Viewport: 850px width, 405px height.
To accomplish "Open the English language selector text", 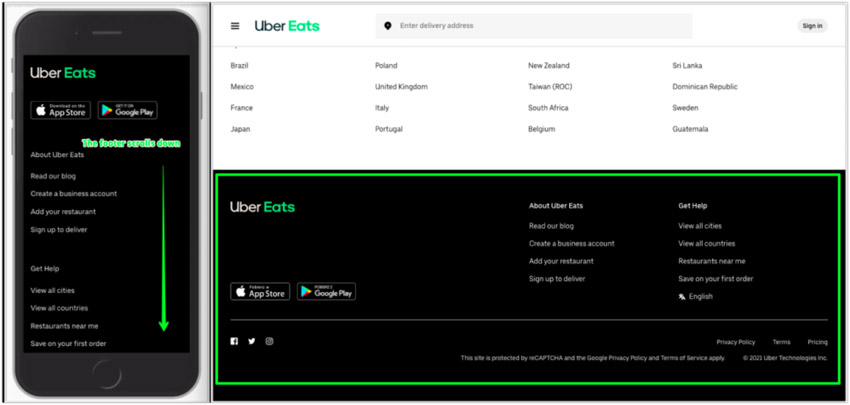I will click(701, 297).
